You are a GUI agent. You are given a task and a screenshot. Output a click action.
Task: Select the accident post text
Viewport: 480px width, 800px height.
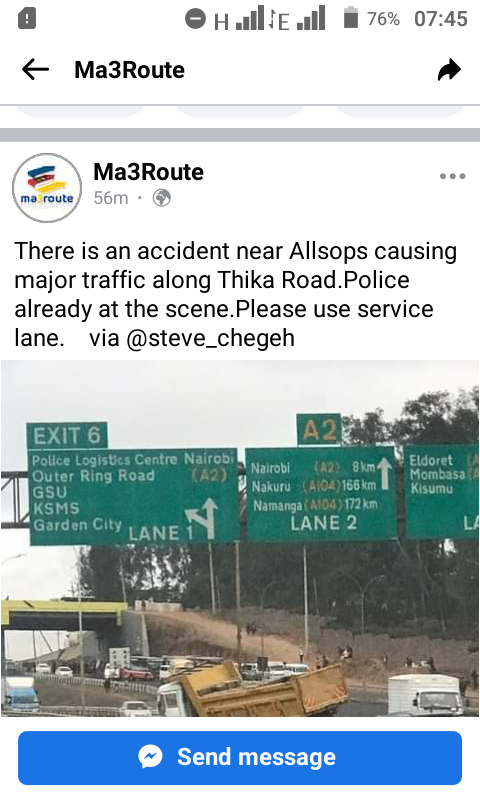tap(236, 294)
